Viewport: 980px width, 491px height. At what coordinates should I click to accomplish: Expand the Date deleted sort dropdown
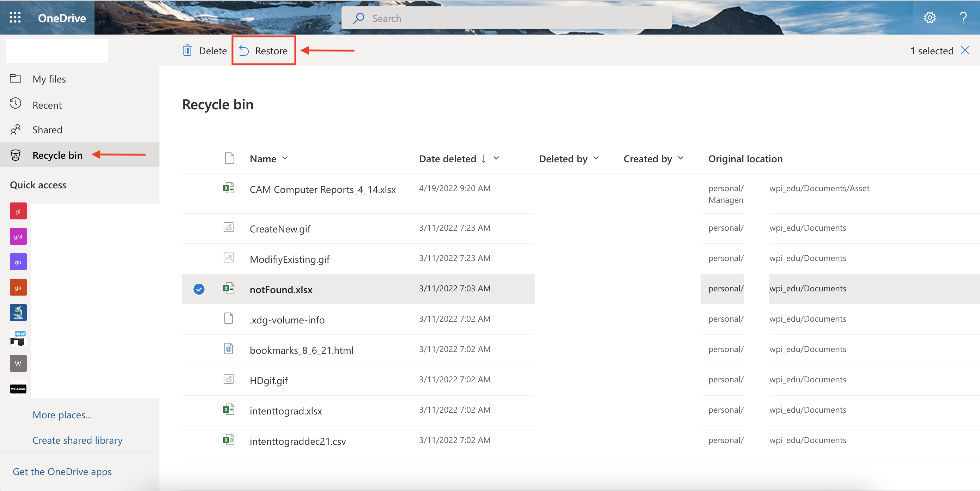pos(497,158)
